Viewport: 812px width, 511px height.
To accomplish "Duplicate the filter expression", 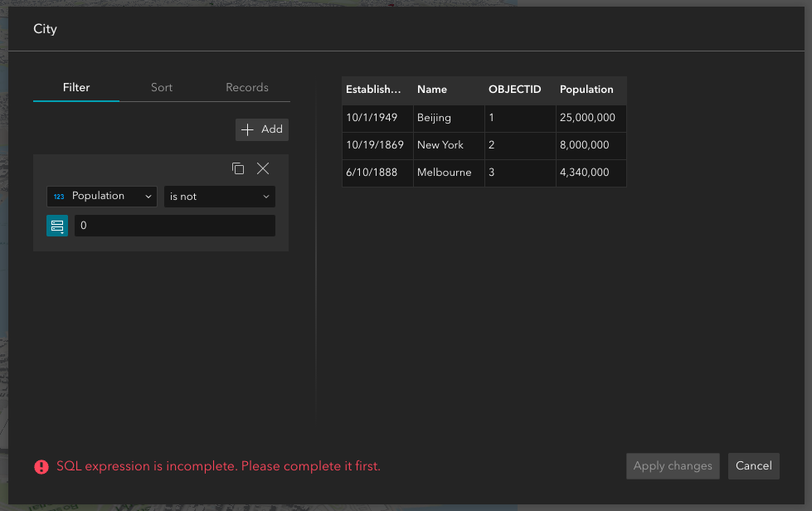I will [238, 168].
